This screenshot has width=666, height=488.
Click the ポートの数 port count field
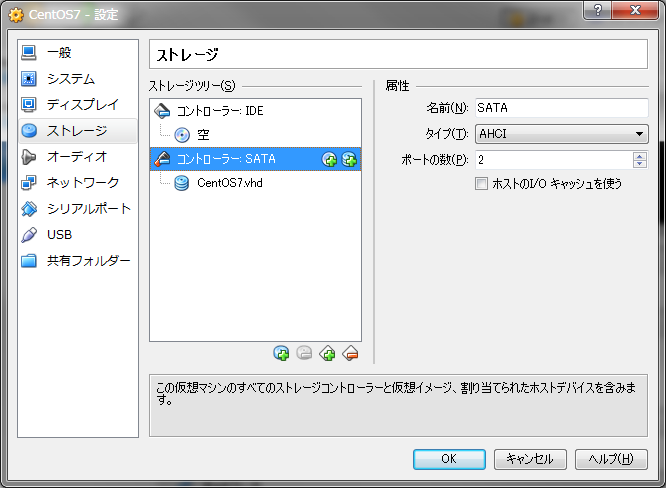553,160
